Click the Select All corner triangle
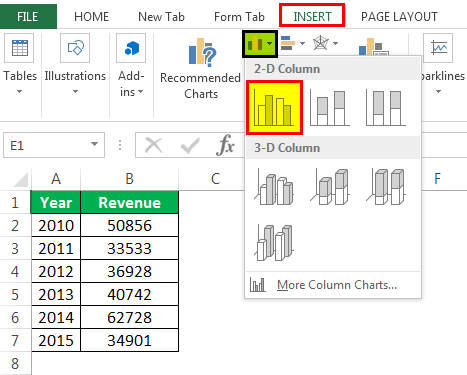This screenshot has width=467, height=375. click(x=21, y=179)
